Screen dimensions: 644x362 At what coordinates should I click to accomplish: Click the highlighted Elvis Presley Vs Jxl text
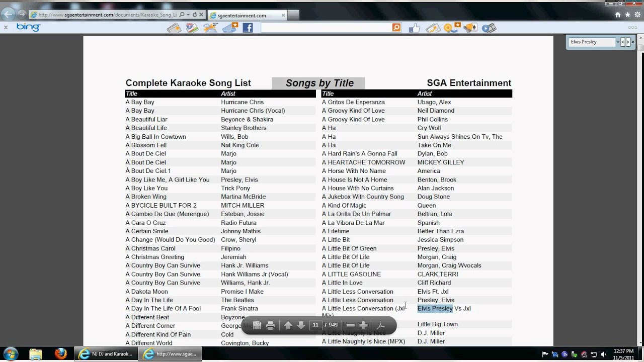(444, 309)
